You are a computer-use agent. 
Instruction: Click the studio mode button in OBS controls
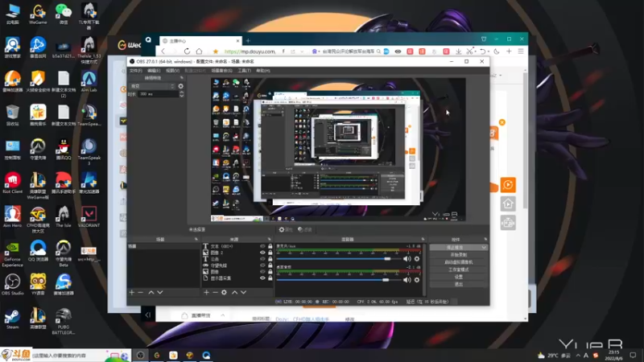[x=458, y=269]
